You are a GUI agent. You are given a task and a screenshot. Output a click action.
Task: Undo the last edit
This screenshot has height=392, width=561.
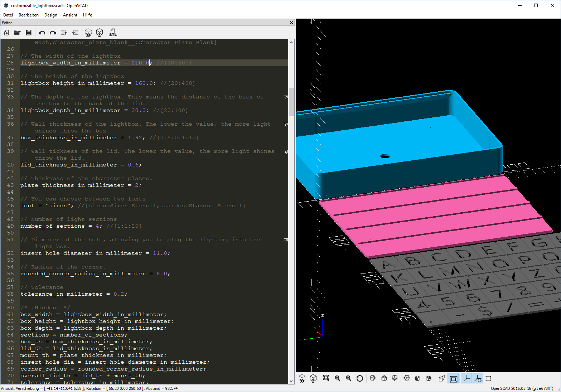[x=42, y=33]
